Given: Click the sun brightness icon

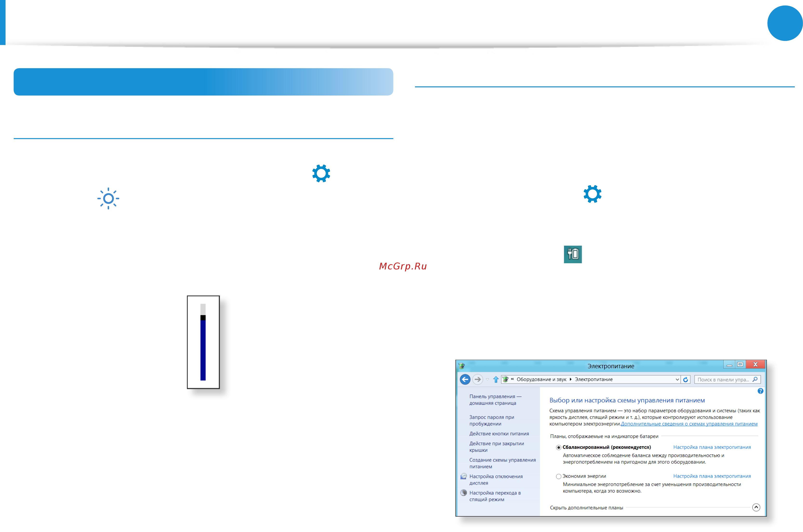Looking at the screenshot, I should click(x=108, y=199).
